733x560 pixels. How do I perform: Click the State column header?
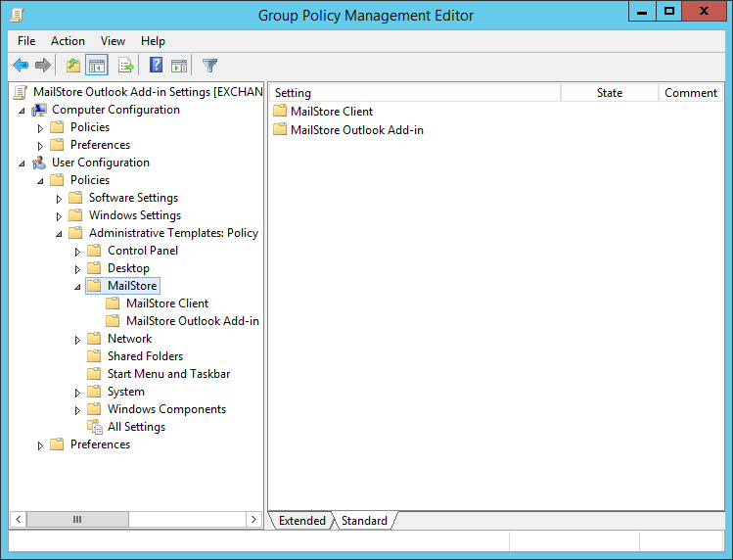[x=609, y=93]
